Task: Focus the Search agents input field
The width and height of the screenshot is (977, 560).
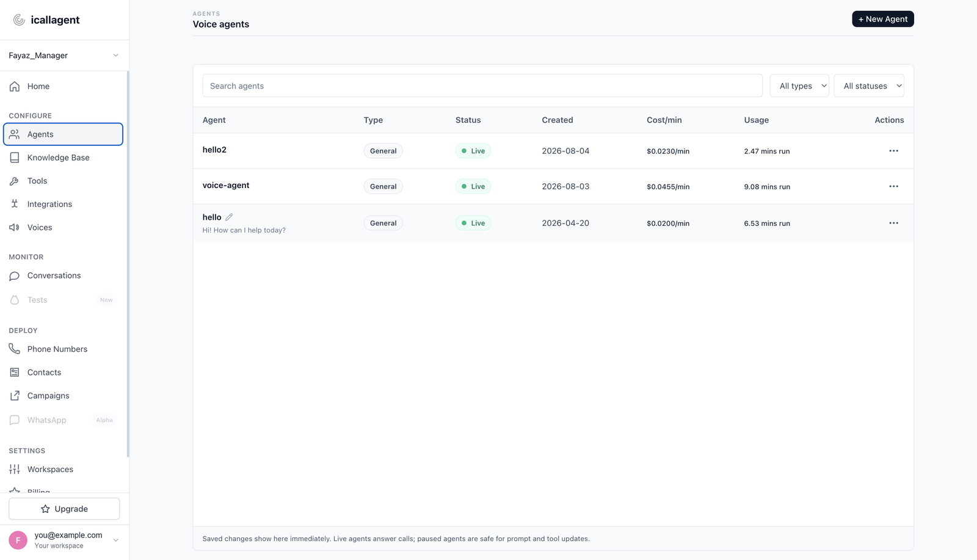Action: (482, 86)
